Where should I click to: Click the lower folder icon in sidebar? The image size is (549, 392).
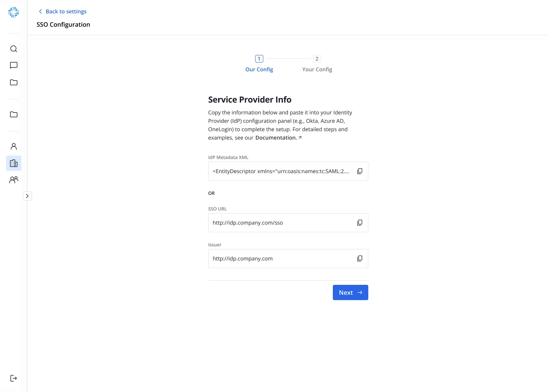click(x=14, y=114)
